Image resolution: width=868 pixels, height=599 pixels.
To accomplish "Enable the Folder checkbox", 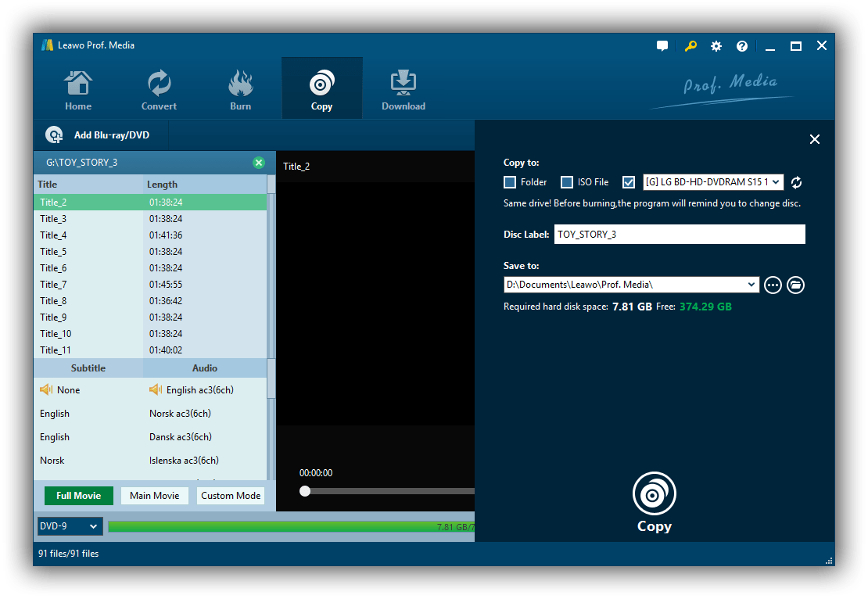I will coord(510,182).
